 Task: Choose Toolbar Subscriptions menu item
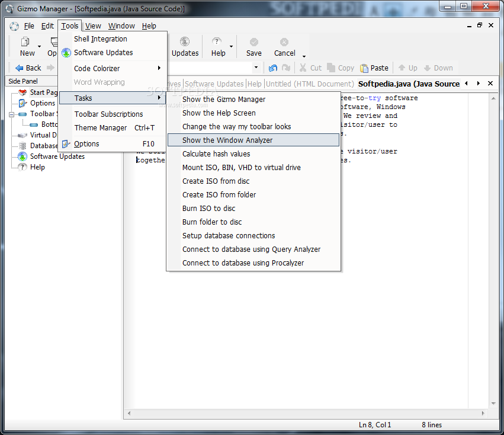[113, 114]
